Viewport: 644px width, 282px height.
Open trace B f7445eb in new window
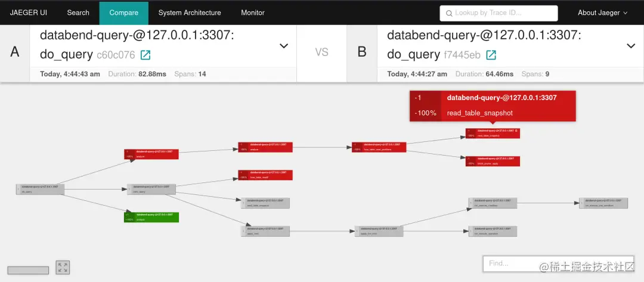coord(491,55)
